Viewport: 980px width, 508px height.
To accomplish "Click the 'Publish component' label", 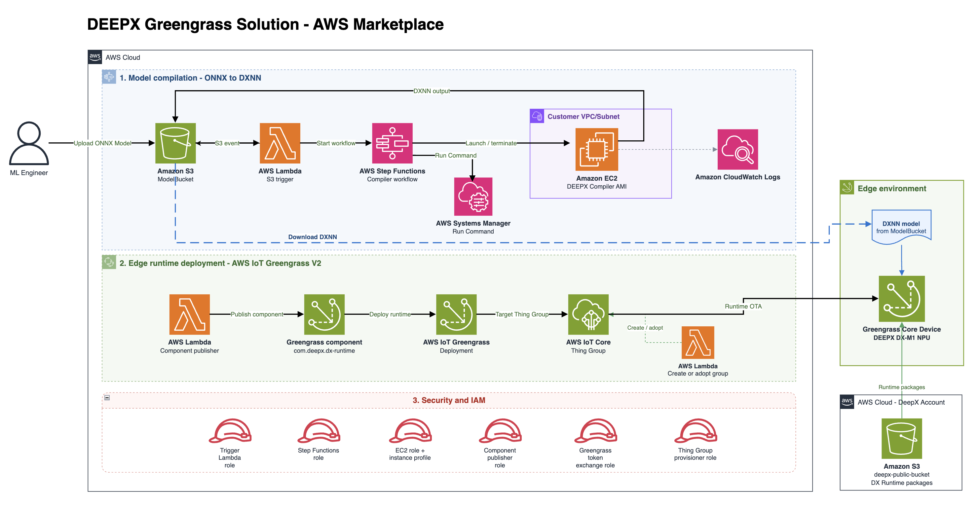I will (257, 314).
